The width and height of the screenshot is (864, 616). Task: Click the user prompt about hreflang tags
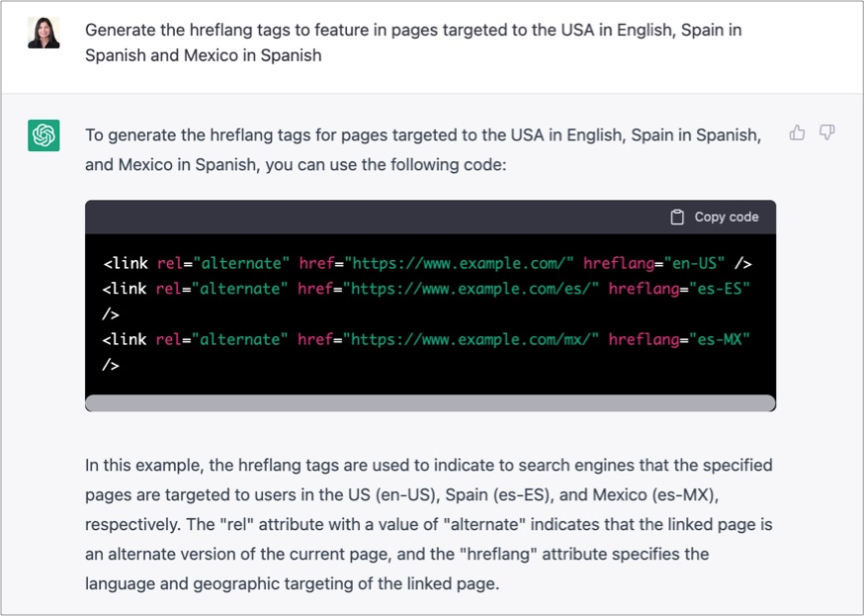tap(413, 43)
